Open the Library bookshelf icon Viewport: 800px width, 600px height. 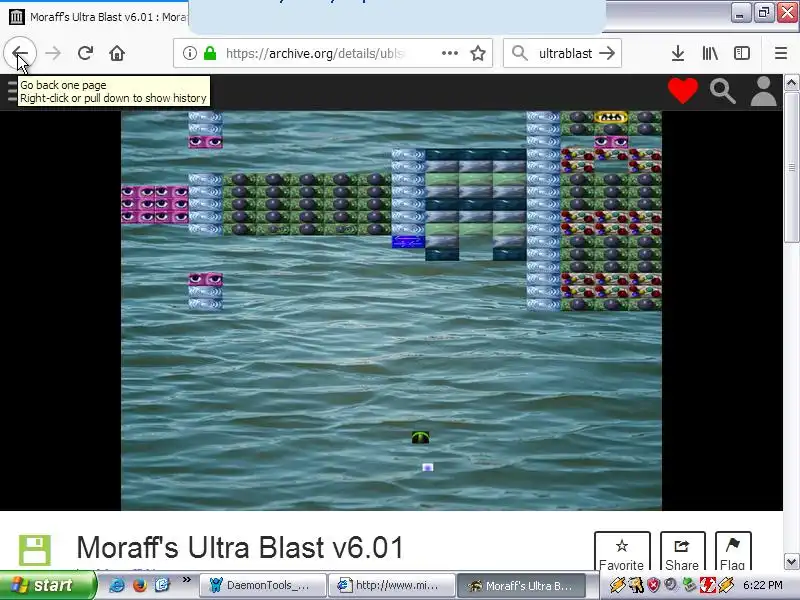point(710,53)
